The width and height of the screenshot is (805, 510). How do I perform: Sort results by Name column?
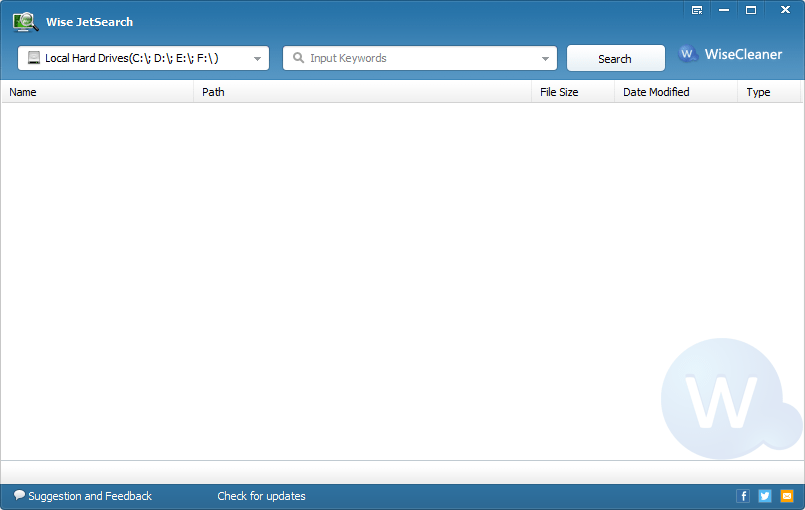click(x=97, y=92)
